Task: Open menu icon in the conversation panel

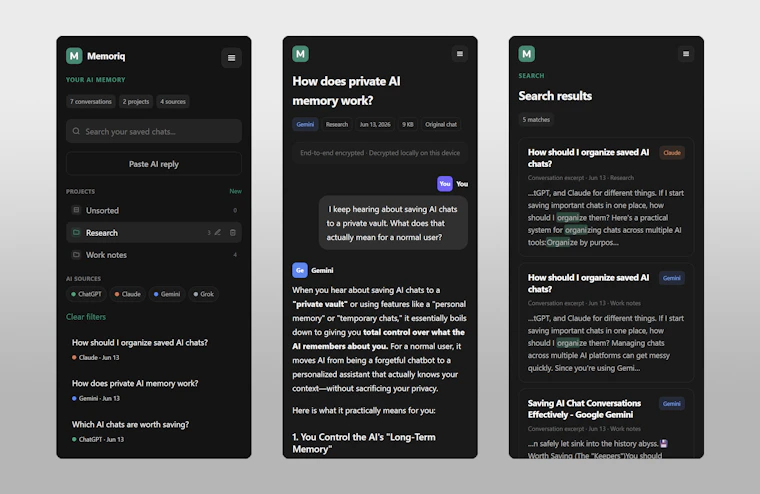Action: coord(459,54)
